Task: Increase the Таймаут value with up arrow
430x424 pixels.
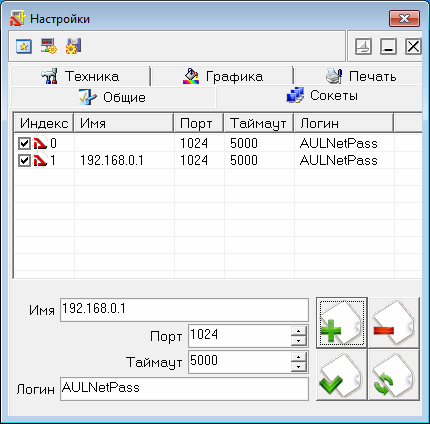Action: (298, 357)
